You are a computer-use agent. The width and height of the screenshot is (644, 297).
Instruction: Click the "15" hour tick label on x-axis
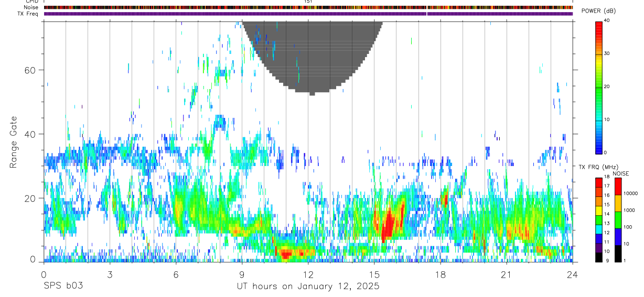click(x=374, y=274)
